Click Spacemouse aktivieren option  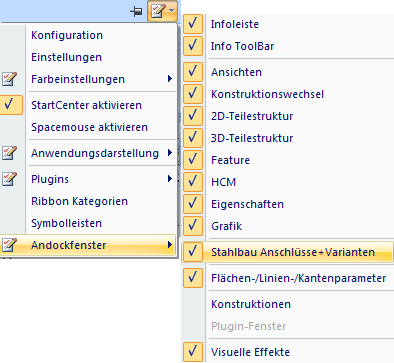point(88,127)
